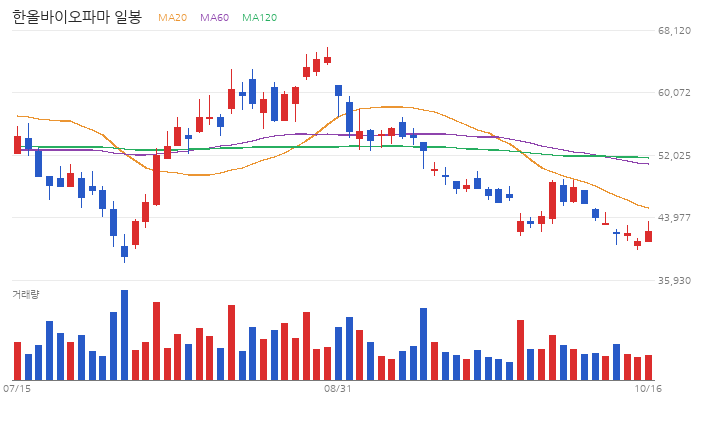Screen dimensions: 720x440
Task: Click the last red volume bar above 10/16
Action: tap(648, 367)
